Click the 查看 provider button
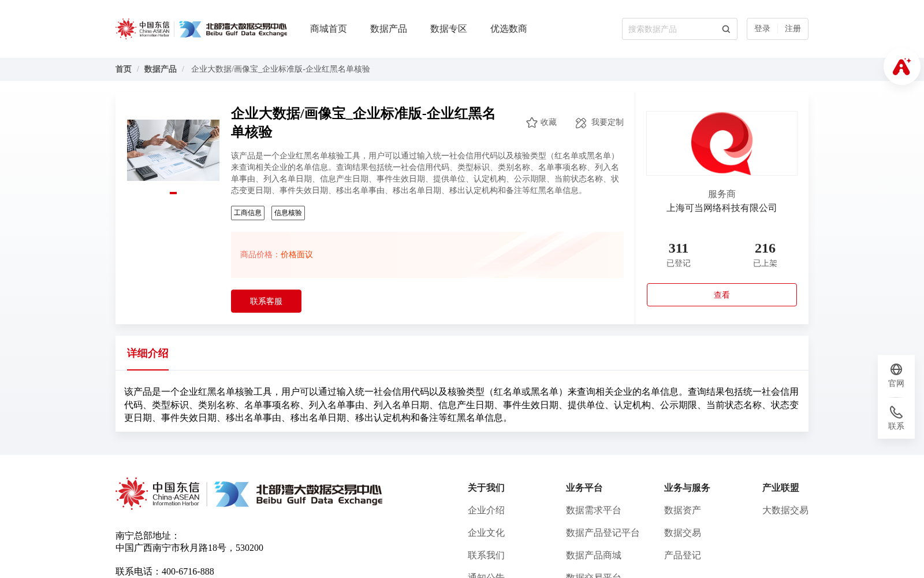 click(x=722, y=295)
